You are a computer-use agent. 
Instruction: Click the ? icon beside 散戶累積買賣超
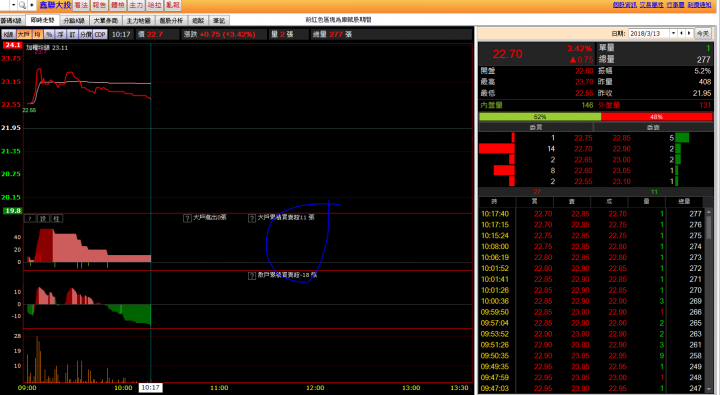coord(252,276)
